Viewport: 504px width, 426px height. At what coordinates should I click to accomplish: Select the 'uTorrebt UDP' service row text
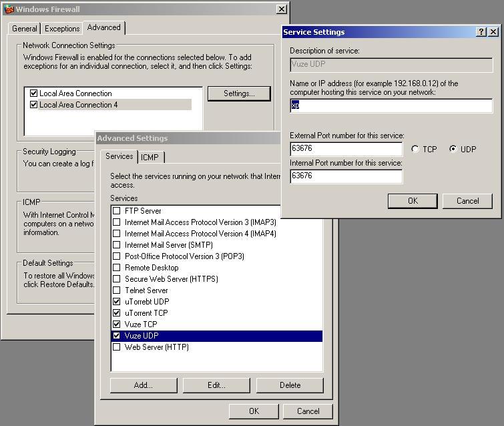pos(147,302)
